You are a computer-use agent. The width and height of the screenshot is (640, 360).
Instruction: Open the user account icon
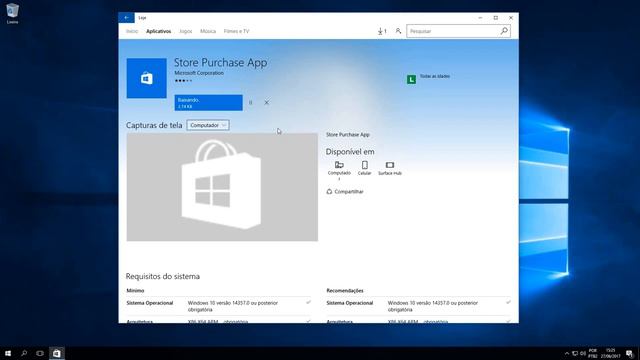coord(398,31)
